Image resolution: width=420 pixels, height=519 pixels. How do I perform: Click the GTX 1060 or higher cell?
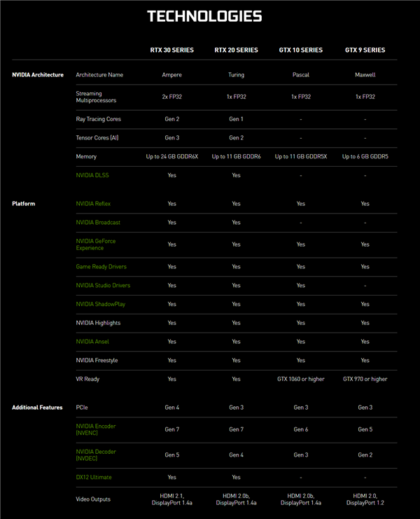click(300, 379)
